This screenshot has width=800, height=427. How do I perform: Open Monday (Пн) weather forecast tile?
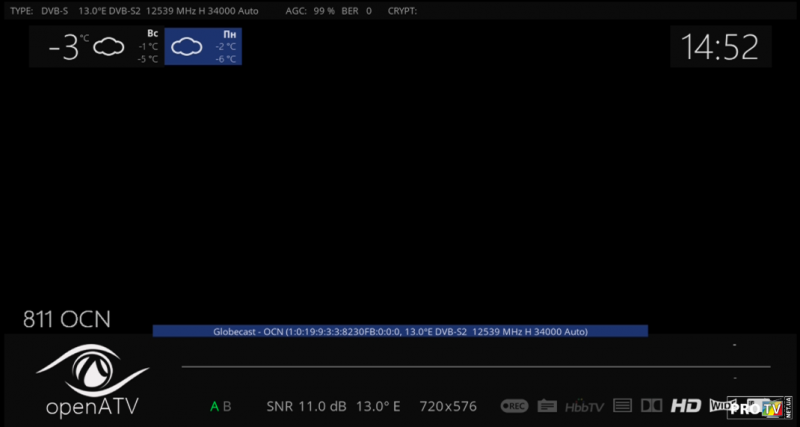point(203,46)
